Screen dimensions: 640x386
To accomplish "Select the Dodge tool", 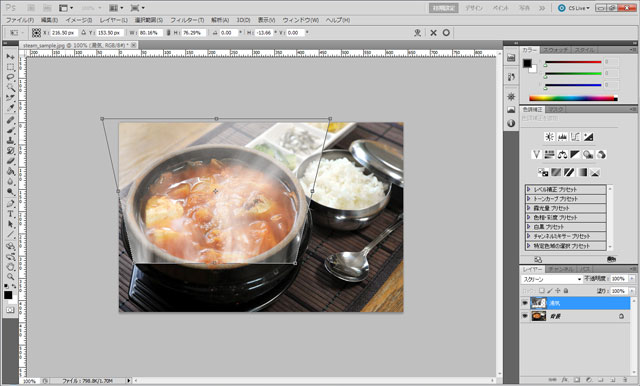I will point(11,192).
